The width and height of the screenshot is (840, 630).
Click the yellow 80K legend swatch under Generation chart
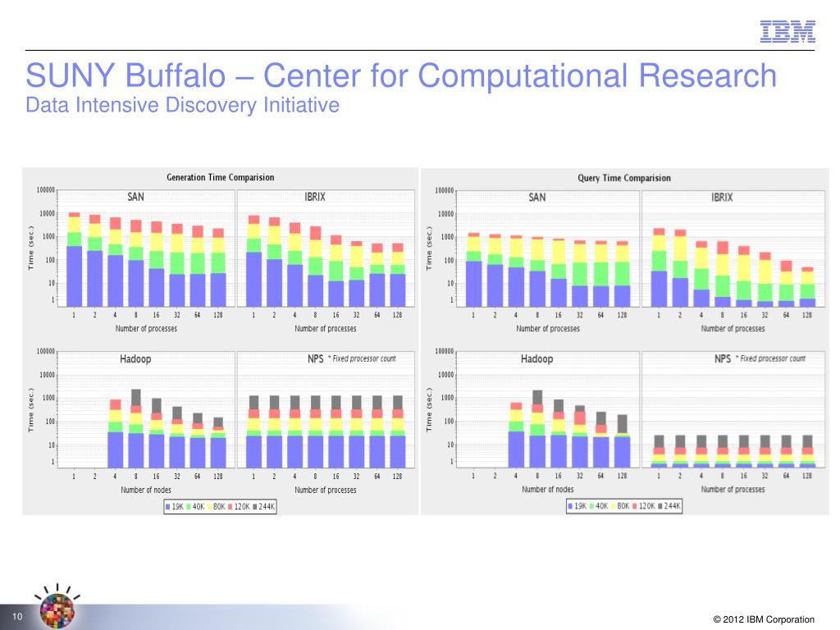(209, 507)
